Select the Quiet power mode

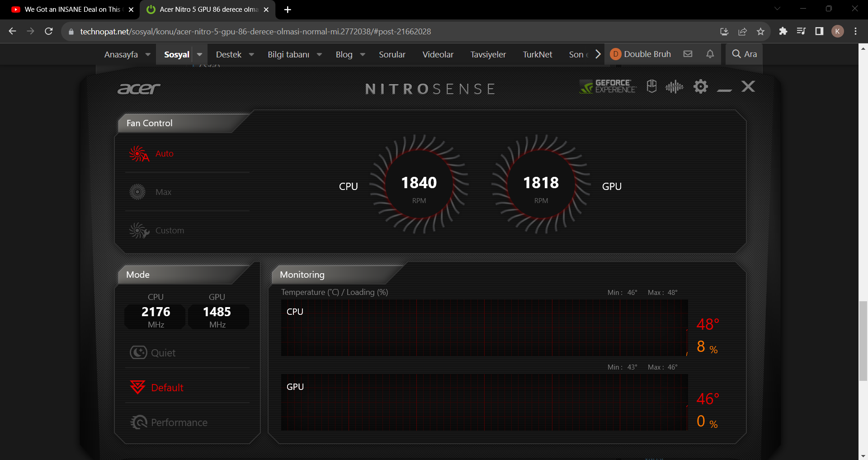(x=163, y=353)
